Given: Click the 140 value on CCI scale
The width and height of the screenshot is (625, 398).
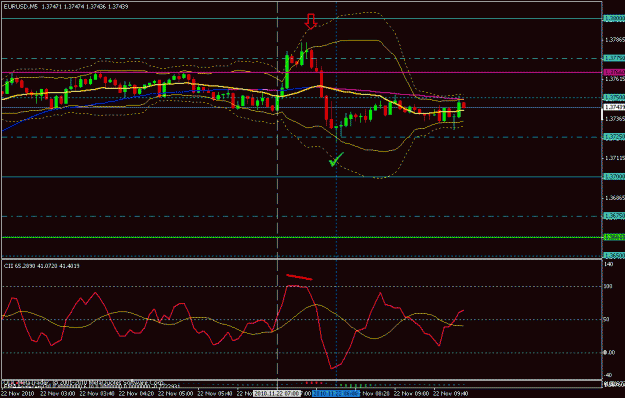Looking at the screenshot, I should 609,264.
